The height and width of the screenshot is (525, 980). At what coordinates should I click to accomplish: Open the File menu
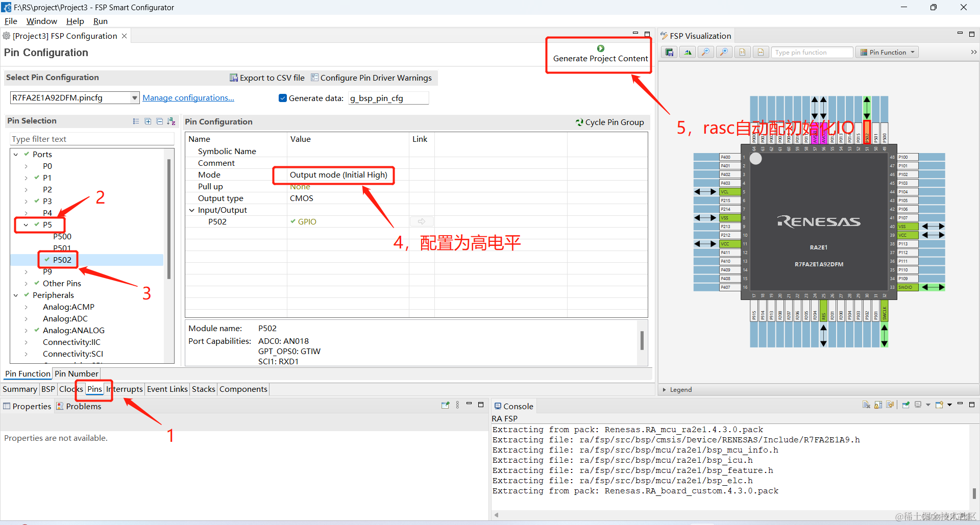coord(11,21)
